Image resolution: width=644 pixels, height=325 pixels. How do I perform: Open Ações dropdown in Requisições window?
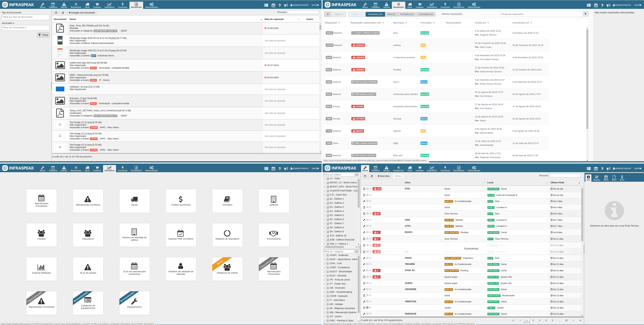click(339, 14)
